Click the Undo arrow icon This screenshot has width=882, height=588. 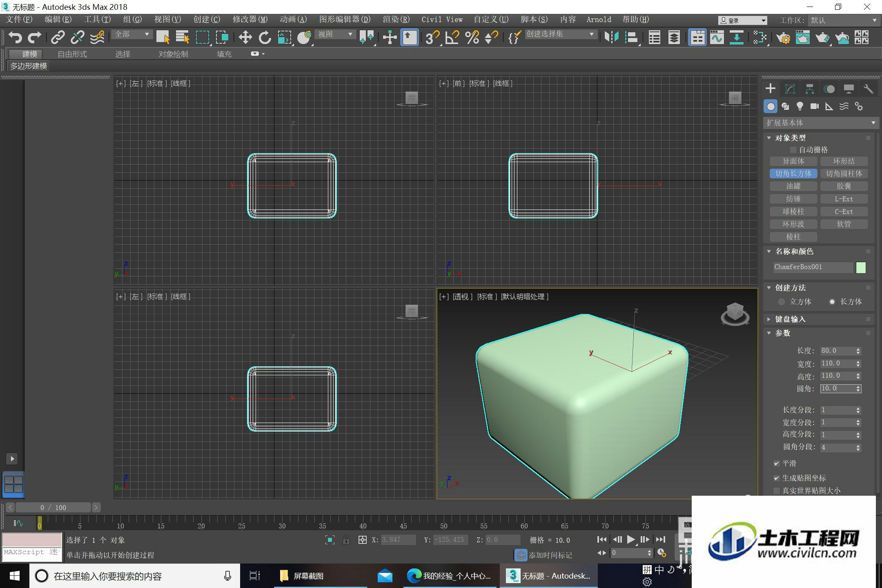tap(15, 38)
